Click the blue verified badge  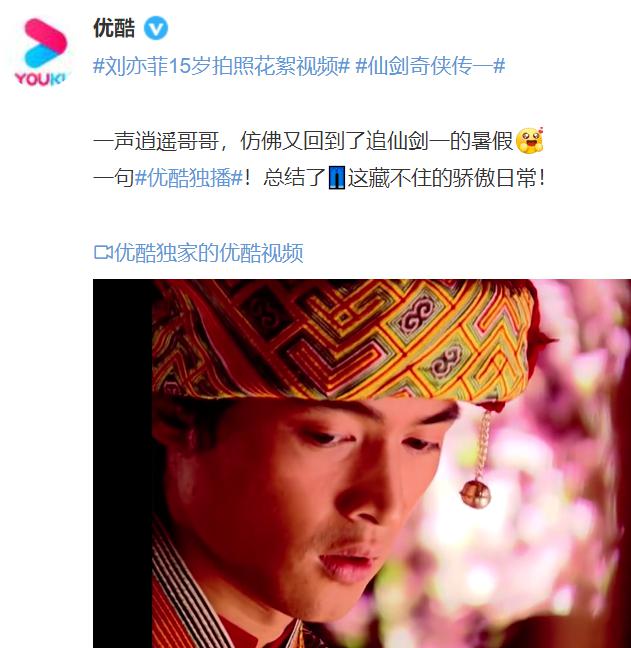[156, 28]
